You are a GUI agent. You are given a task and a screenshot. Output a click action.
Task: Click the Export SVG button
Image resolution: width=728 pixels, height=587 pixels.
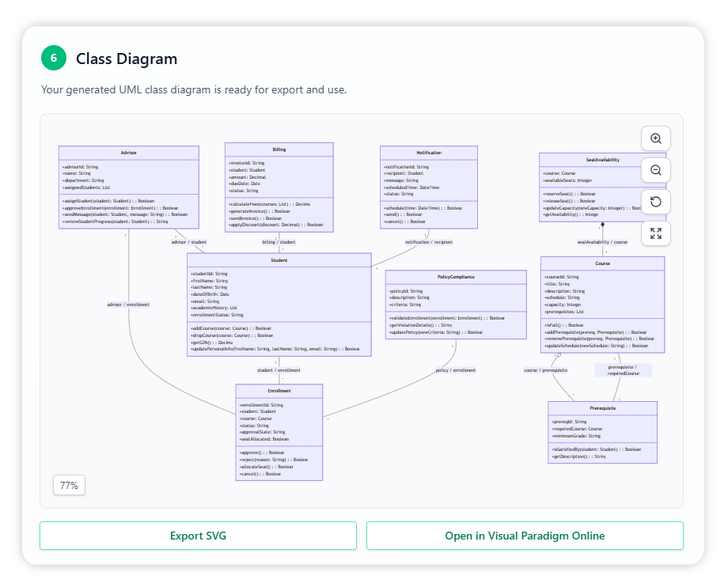pyautogui.click(x=198, y=536)
